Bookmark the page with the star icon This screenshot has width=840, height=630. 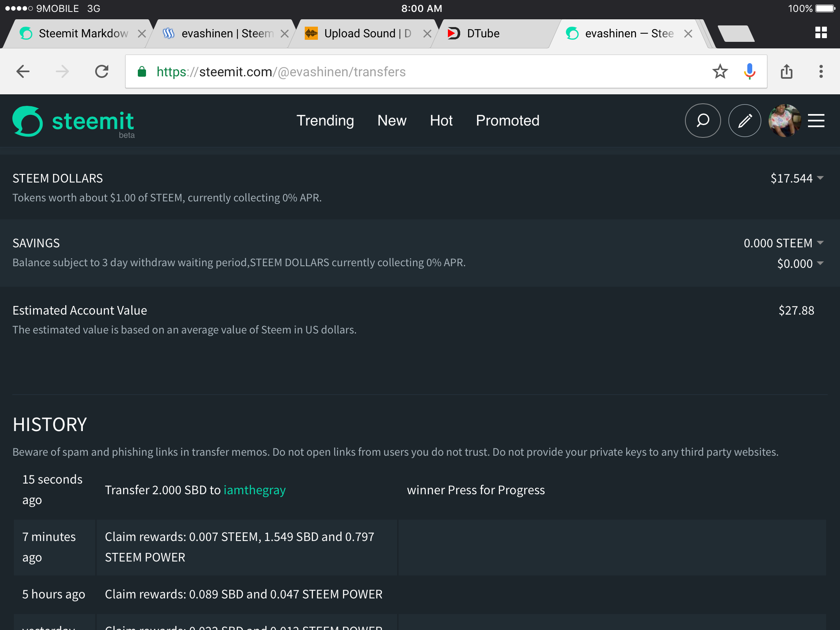(x=720, y=72)
